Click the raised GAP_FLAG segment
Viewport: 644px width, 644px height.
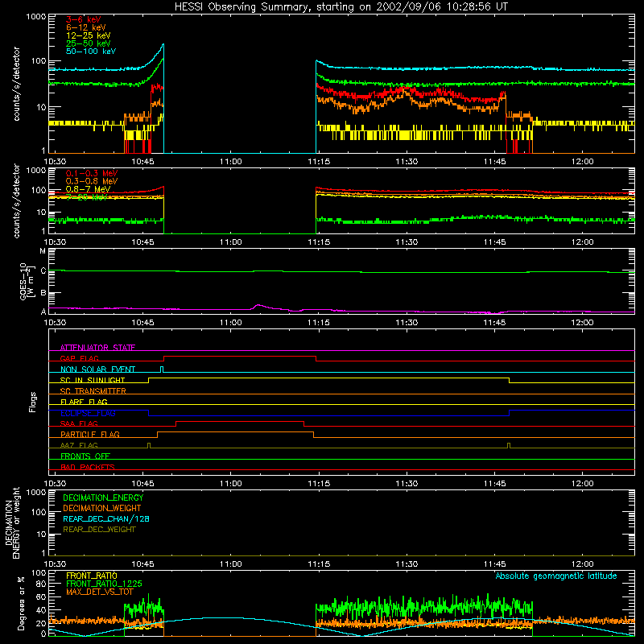[x=240, y=357]
